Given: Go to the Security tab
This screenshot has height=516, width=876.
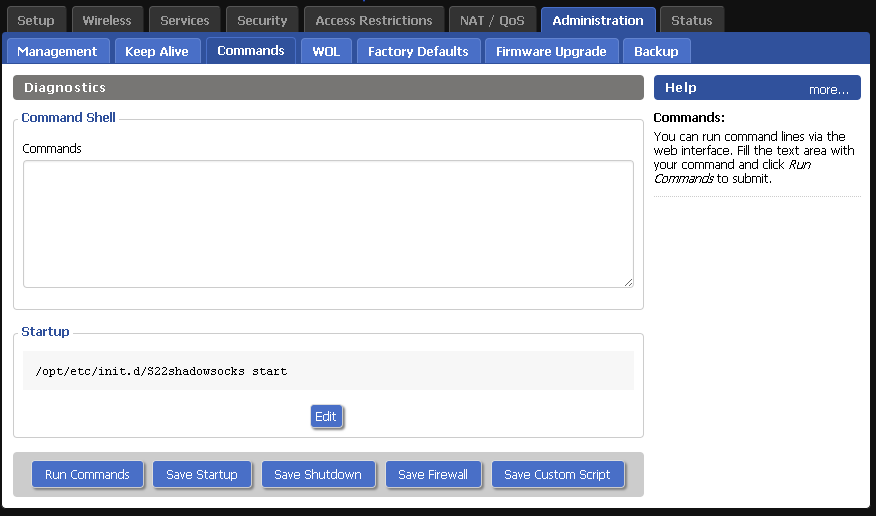Looking at the screenshot, I should [262, 20].
